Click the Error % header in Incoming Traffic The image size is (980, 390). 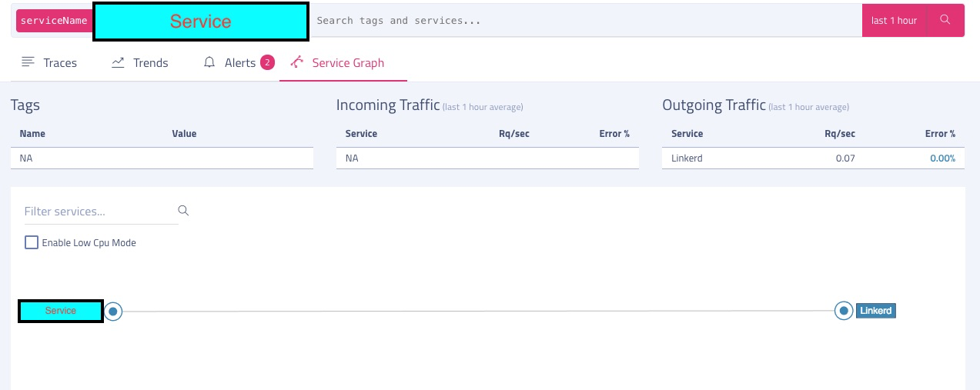pos(614,134)
